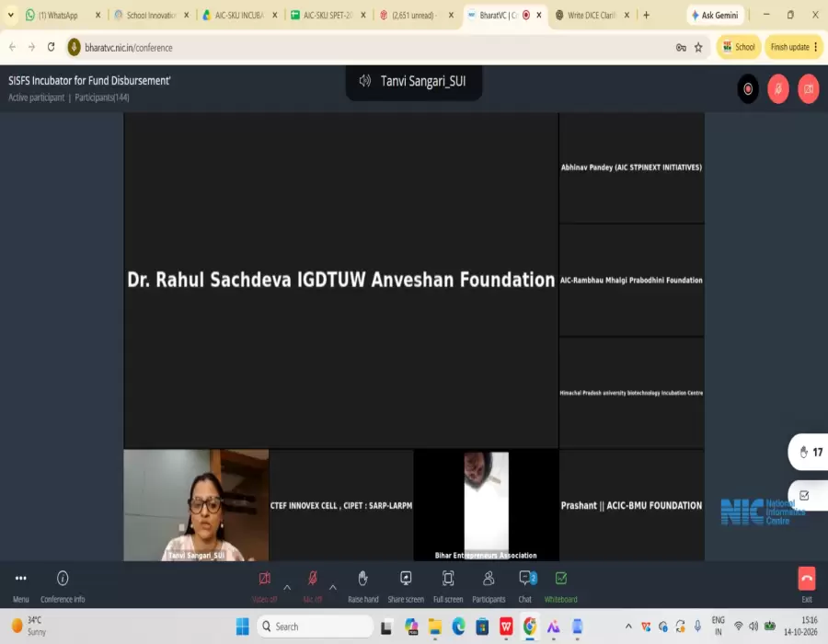Screen dimensions: 828x644
Task: Expand video options caret beside camera
Action: [287, 587]
